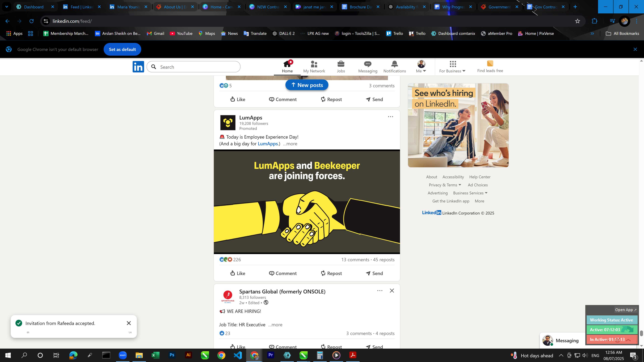
Task: Repost the LumApps post
Action: [331, 273]
